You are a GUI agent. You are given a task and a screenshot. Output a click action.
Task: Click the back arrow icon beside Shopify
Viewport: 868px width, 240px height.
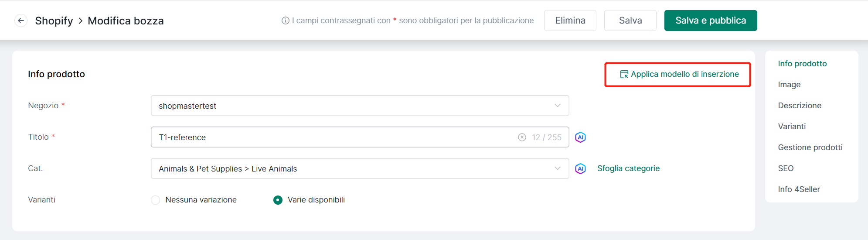click(x=21, y=21)
